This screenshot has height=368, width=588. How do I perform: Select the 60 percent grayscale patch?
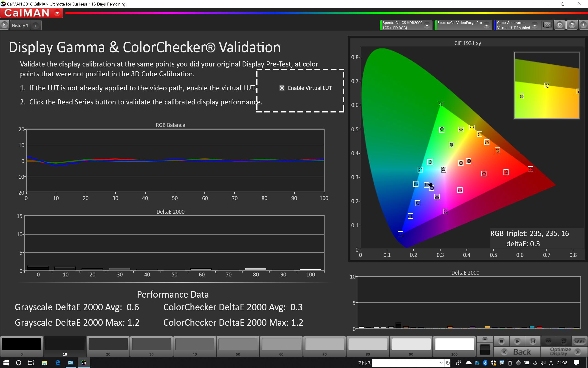tap(281, 346)
